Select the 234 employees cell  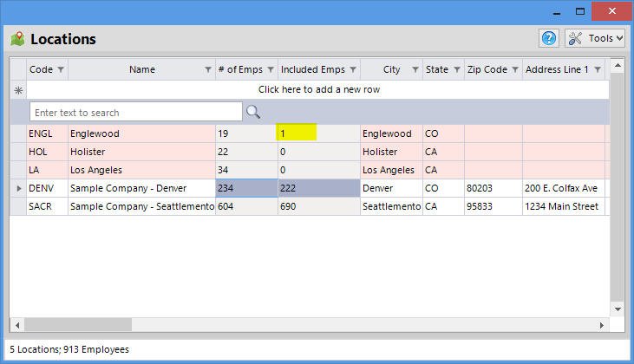(x=246, y=188)
